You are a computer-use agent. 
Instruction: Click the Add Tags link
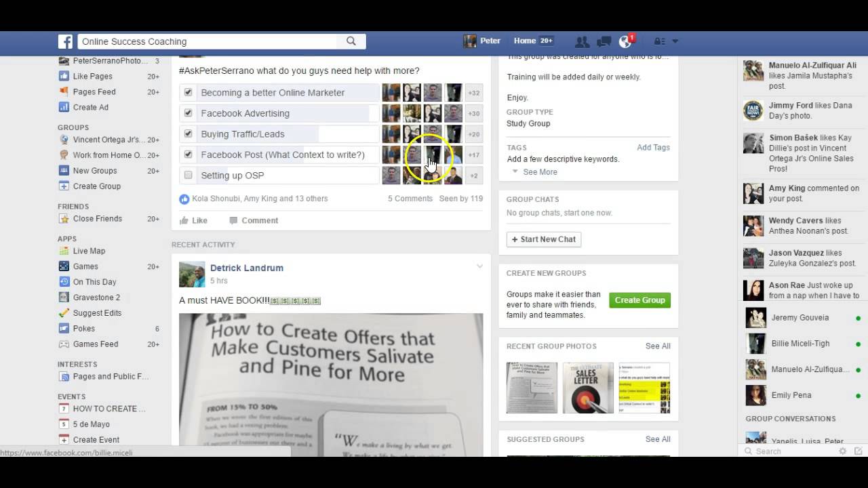(x=653, y=148)
